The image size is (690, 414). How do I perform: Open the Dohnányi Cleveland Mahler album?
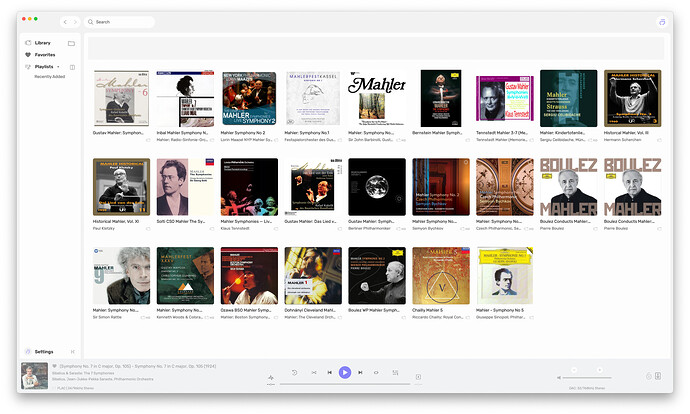pyautogui.click(x=313, y=276)
